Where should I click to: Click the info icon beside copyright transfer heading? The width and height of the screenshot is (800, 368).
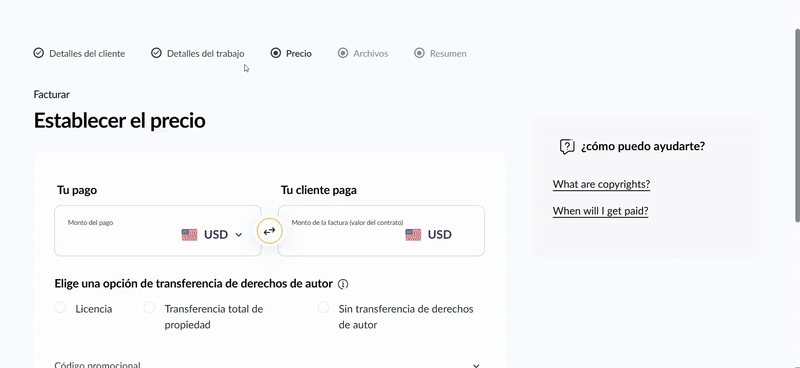(343, 284)
